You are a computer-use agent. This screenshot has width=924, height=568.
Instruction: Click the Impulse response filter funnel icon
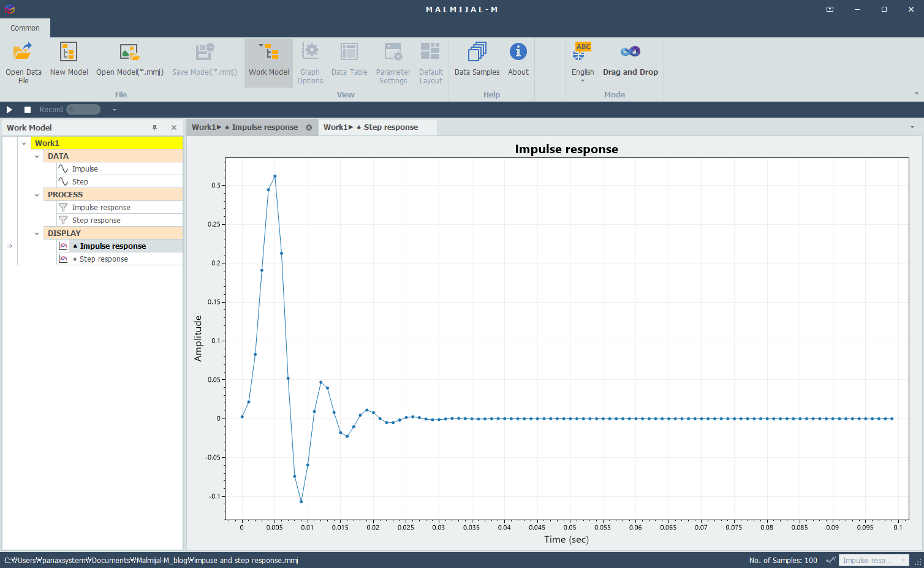[x=63, y=207]
